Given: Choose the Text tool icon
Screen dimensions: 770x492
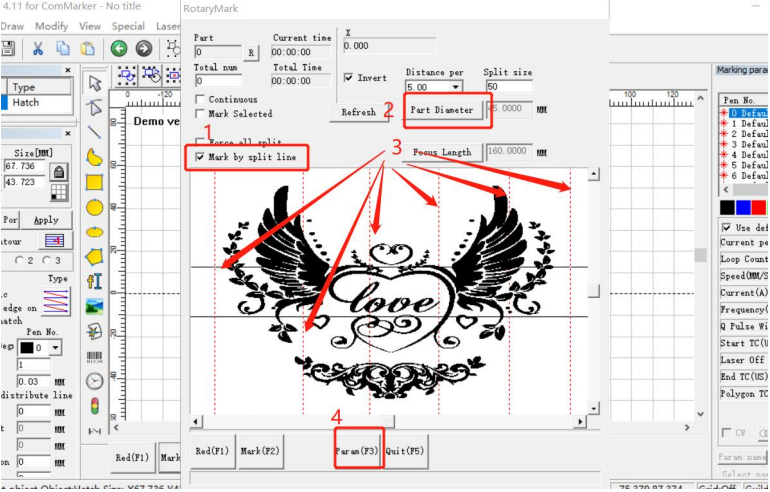Looking at the screenshot, I should (x=95, y=281).
